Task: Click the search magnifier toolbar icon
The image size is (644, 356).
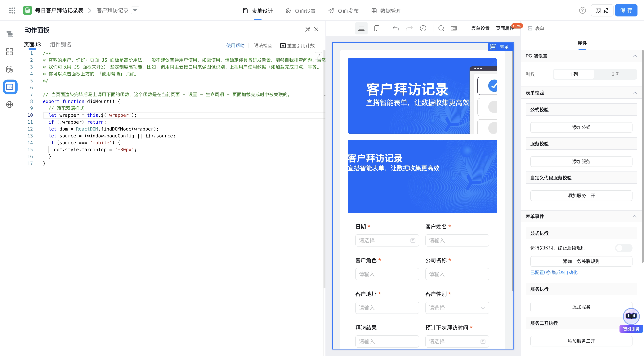Action: (x=441, y=28)
